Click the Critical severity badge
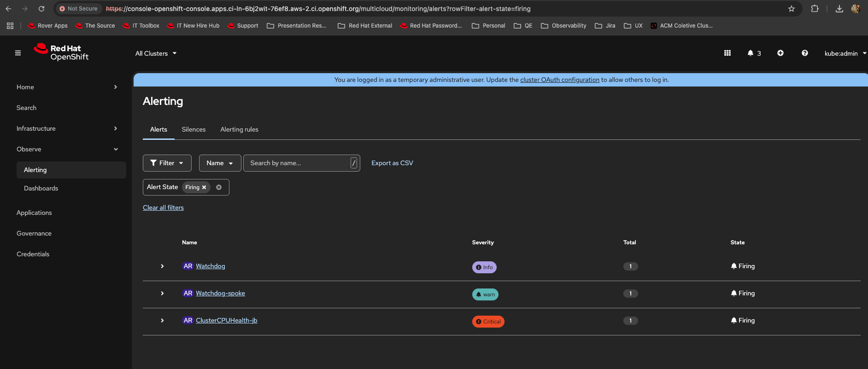 tap(488, 322)
